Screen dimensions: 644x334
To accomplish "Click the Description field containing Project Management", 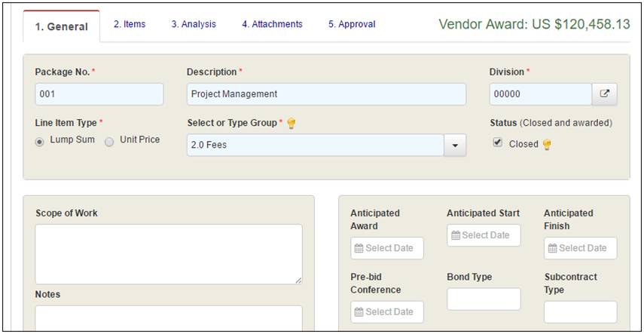I will click(326, 93).
